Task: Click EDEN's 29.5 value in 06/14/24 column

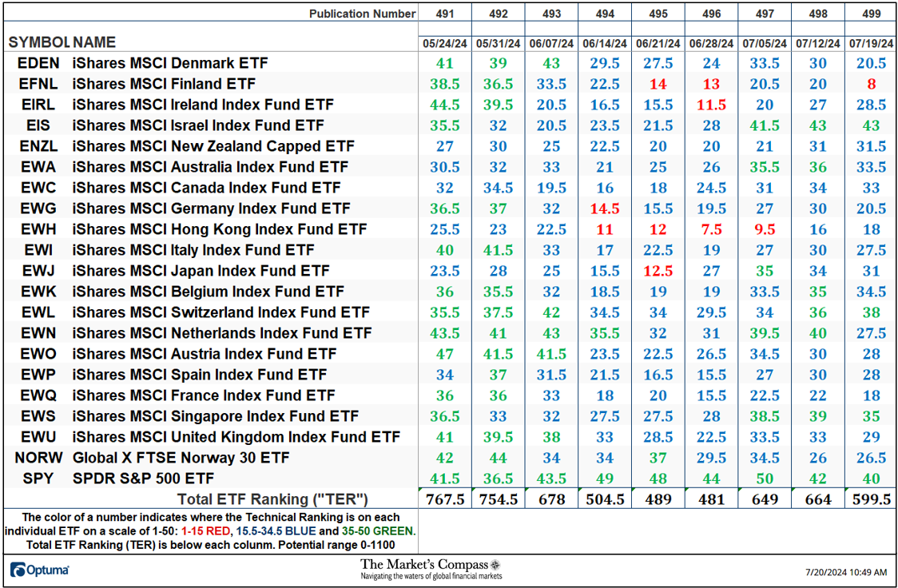Action: (605, 63)
